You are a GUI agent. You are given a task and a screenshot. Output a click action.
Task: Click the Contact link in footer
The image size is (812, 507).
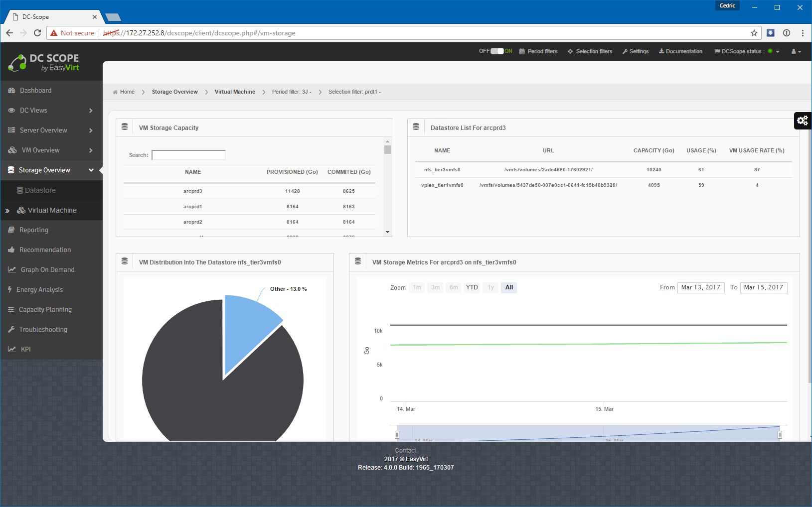(x=405, y=450)
